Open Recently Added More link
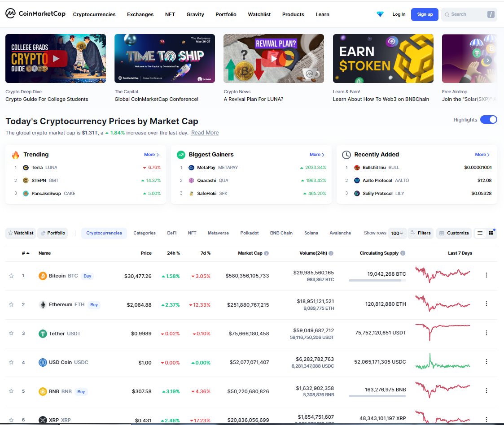This screenshot has height=425, width=504. tap(482, 154)
